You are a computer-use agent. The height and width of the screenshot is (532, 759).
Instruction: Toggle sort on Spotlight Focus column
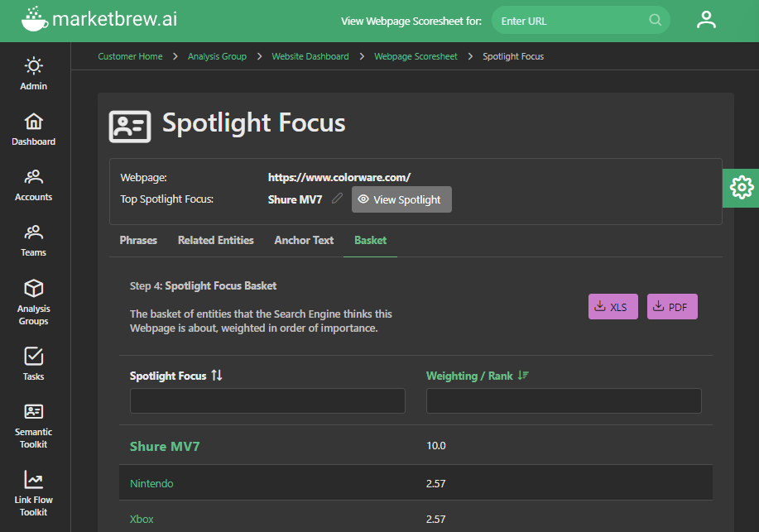[x=217, y=376]
